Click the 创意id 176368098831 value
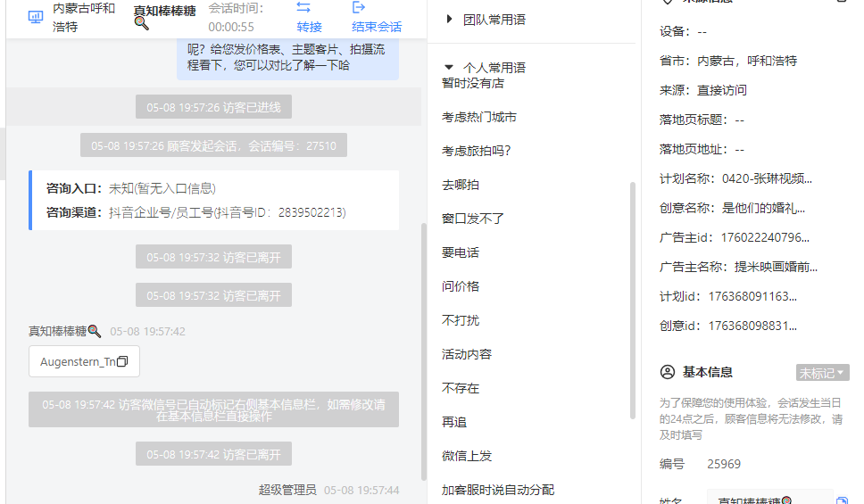 pos(752,326)
